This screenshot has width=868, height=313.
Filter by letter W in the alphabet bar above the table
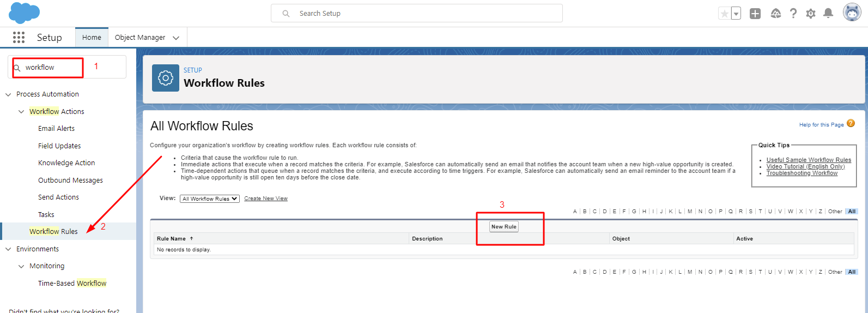790,212
